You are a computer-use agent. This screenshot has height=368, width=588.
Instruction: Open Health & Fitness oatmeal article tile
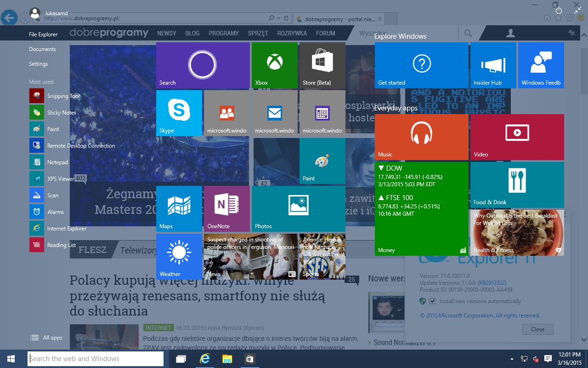(x=517, y=233)
